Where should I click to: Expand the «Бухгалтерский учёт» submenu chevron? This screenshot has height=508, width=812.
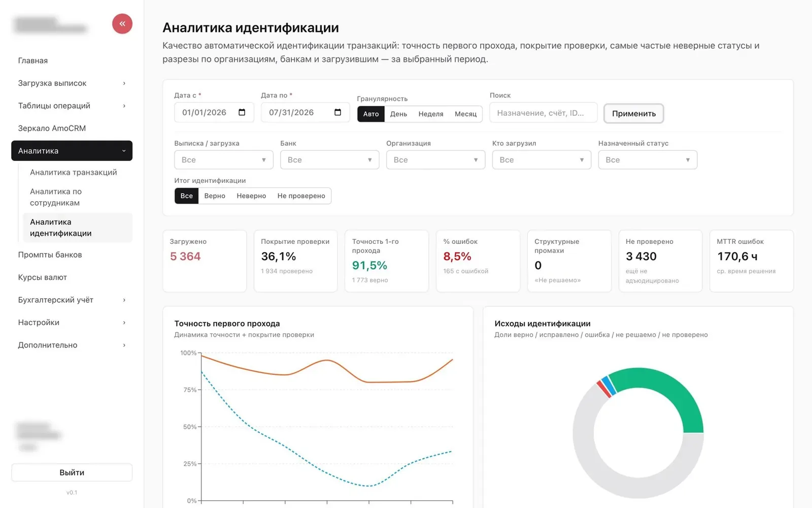click(x=124, y=300)
